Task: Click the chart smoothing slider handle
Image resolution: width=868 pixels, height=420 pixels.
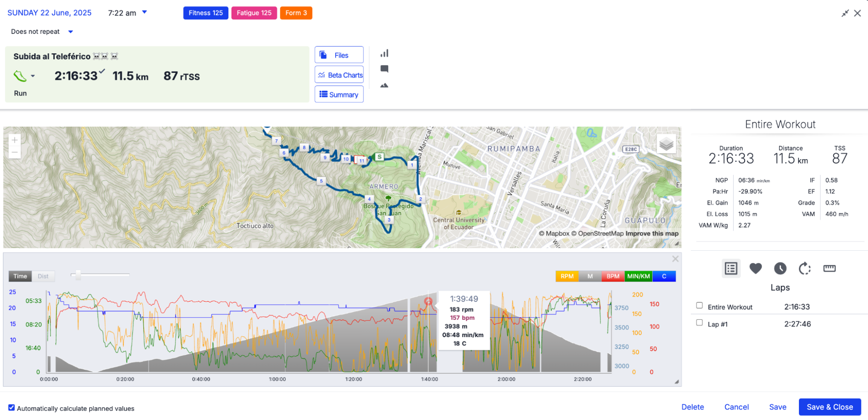Action: [78, 275]
